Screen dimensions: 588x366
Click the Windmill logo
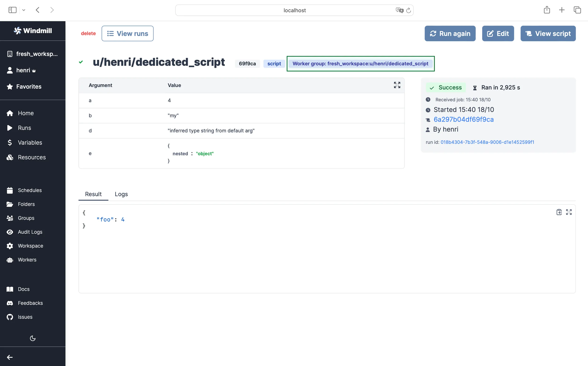33,31
